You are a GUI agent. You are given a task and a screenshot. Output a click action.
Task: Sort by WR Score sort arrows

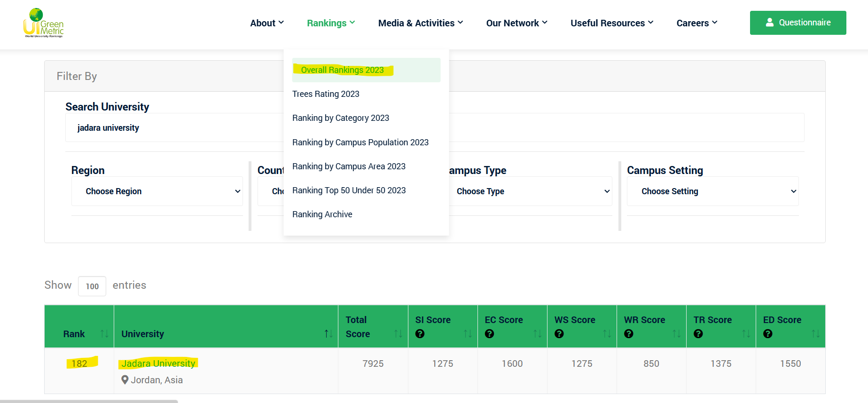click(676, 334)
